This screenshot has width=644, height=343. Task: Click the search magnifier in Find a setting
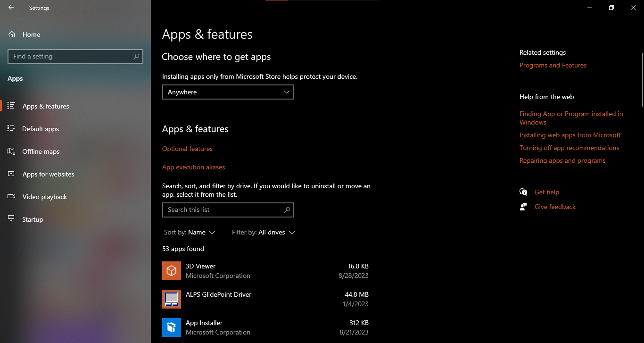[136, 57]
